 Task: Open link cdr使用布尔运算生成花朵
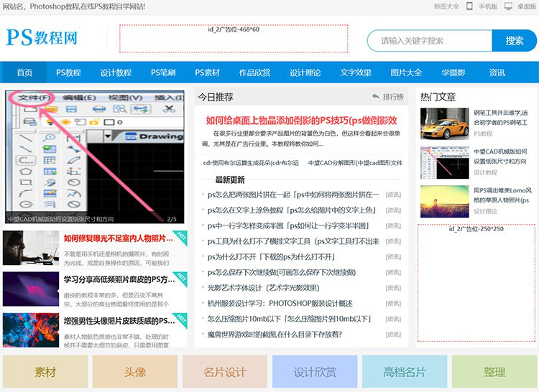[251, 163]
